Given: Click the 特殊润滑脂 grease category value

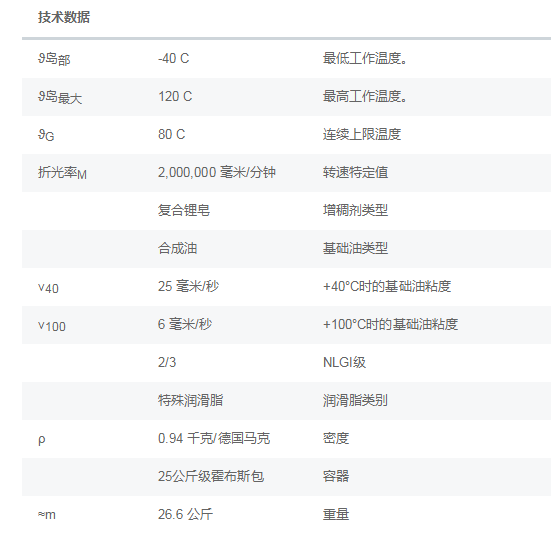Looking at the screenshot, I should pos(190,400).
